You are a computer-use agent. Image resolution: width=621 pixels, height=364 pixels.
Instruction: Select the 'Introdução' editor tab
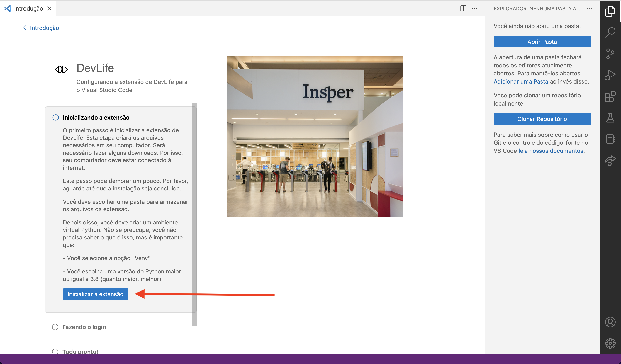28,8
